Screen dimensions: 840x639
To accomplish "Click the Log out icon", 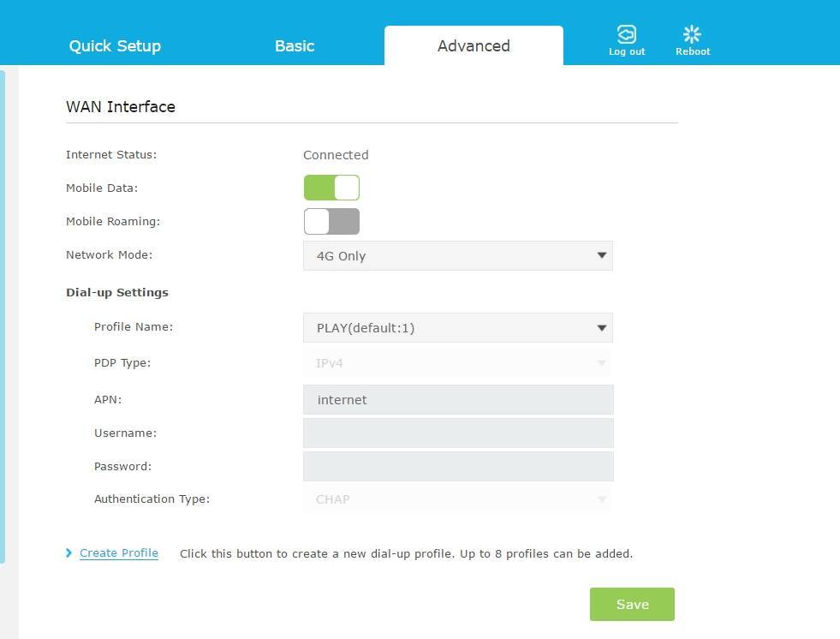I will [627, 34].
